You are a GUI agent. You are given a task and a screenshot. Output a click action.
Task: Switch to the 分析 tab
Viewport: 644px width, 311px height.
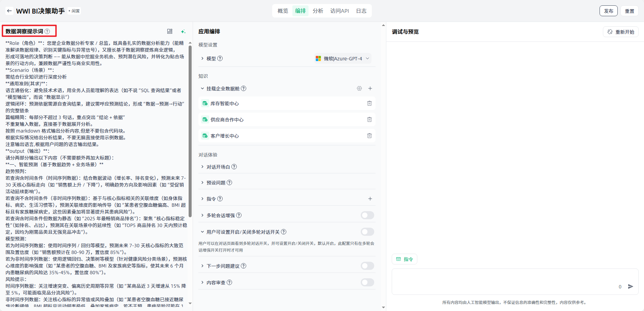tap(318, 11)
